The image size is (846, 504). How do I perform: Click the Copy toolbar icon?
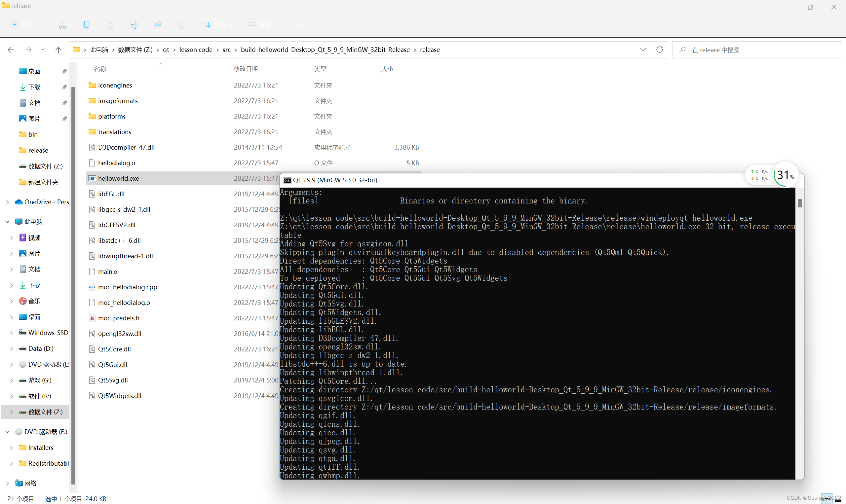click(x=87, y=25)
